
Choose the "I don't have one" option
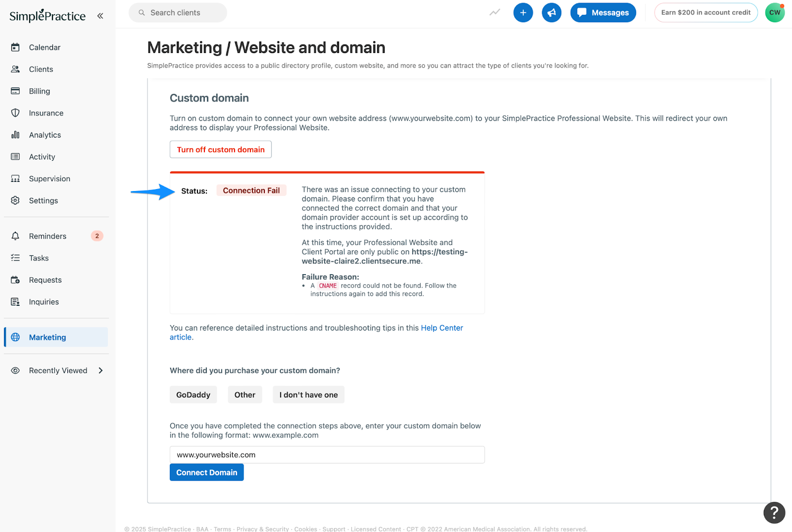[x=308, y=395]
